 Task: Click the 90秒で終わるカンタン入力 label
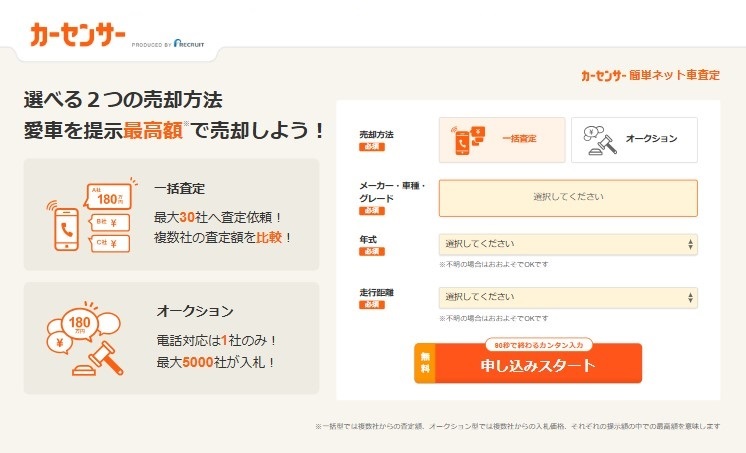click(539, 345)
